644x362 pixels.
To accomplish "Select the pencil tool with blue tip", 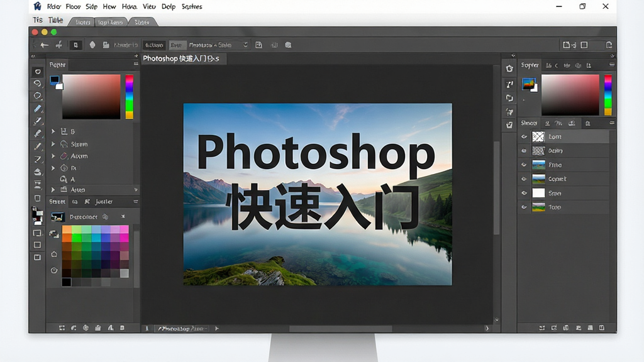I will click(x=37, y=108).
